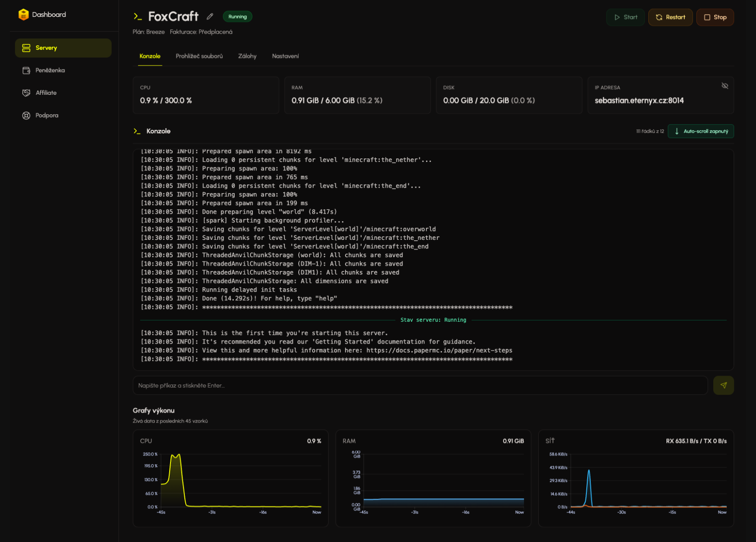The height and width of the screenshot is (542, 756).
Task: Open the Zálohy tab
Action: (247, 56)
